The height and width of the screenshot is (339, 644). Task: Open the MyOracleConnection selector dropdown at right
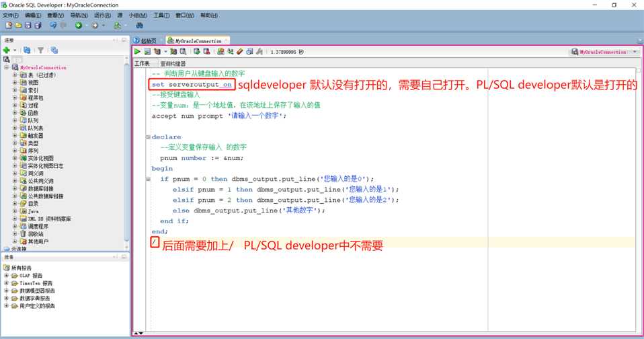point(635,52)
